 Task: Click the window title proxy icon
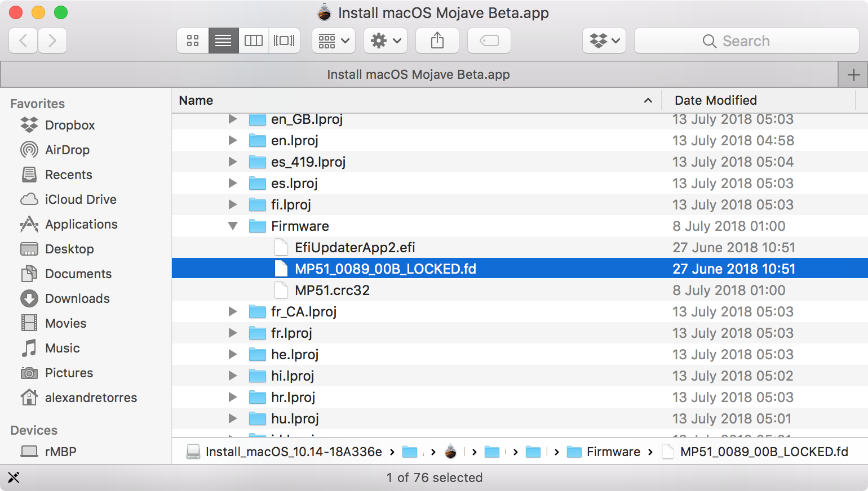324,12
